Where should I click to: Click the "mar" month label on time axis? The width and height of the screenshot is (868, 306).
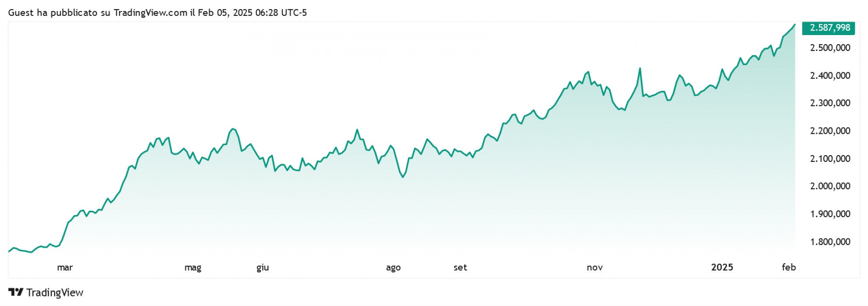coord(65,267)
